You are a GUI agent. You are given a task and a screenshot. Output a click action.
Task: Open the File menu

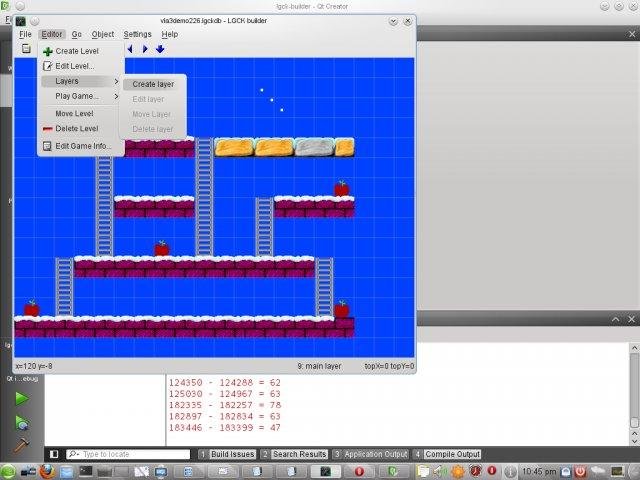(x=25, y=34)
